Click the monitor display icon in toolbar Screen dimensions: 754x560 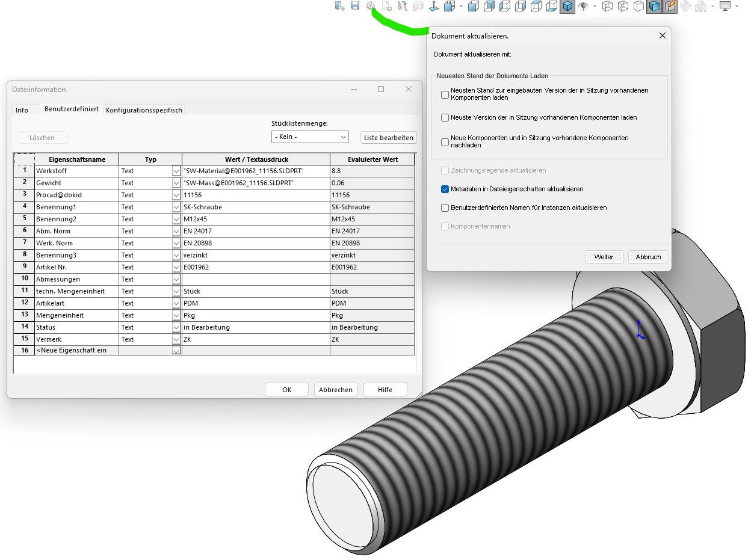(x=725, y=6)
